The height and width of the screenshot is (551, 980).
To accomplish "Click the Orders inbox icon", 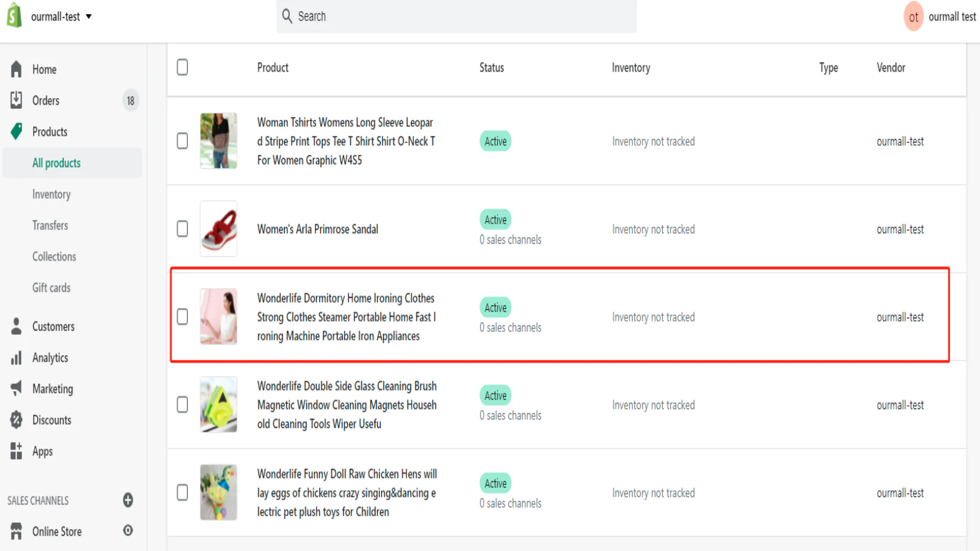I will coord(17,100).
